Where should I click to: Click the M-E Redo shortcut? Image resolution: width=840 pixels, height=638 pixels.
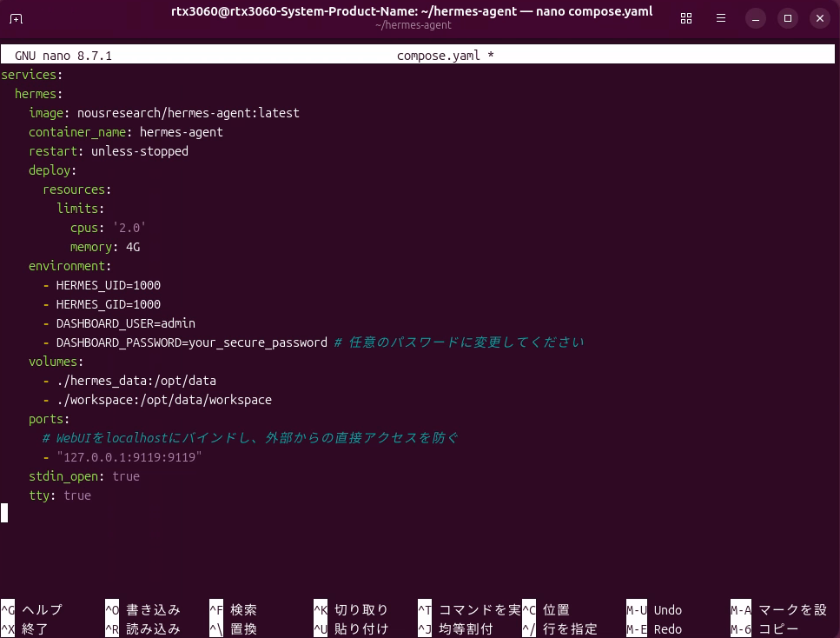point(654,629)
